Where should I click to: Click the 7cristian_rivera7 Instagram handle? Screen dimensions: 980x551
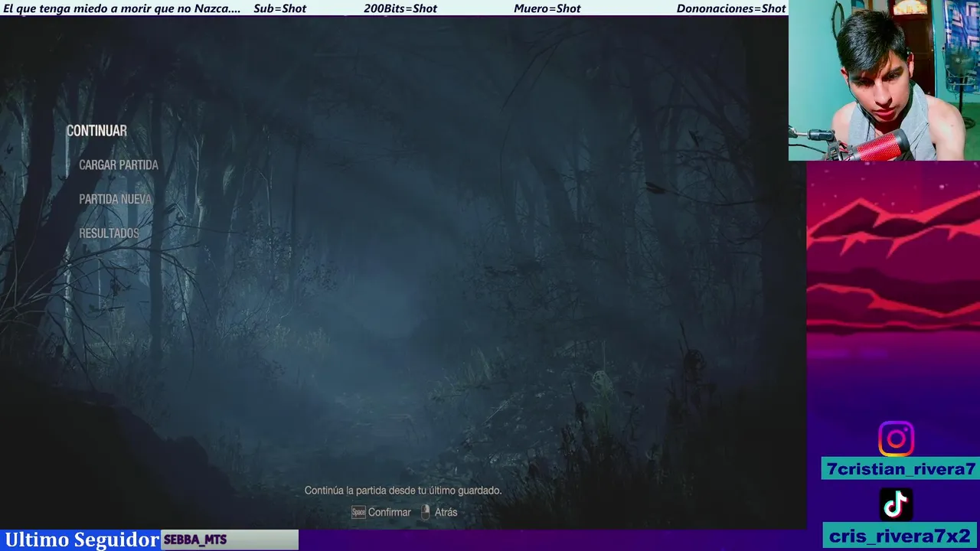(900, 469)
